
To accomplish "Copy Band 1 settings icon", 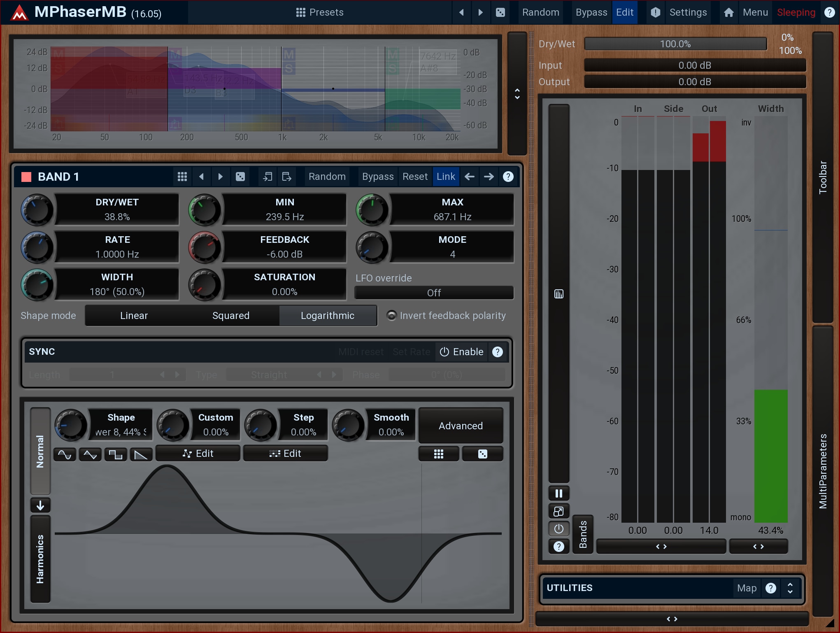I will click(x=268, y=177).
